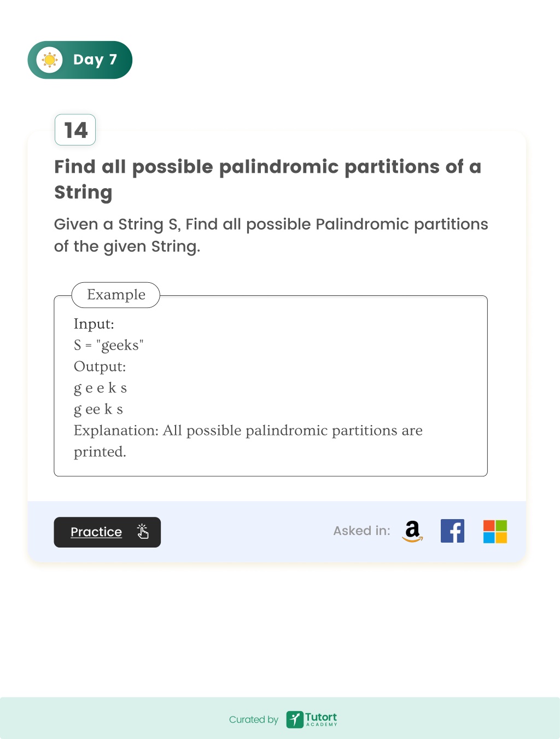The width and height of the screenshot is (560, 739).
Task: Click the question number 14 box
Action: coord(75,130)
